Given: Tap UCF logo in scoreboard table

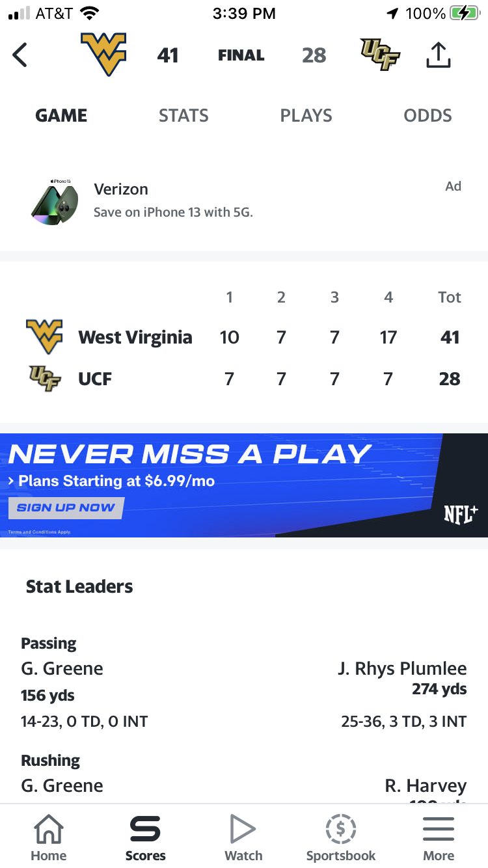Looking at the screenshot, I should click(45, 379).
